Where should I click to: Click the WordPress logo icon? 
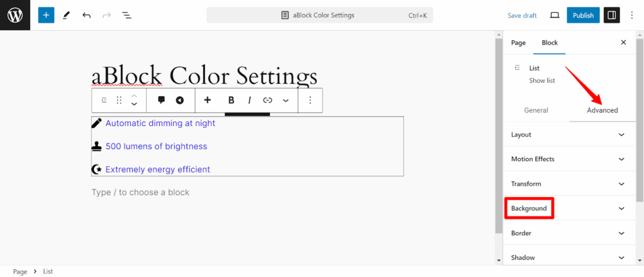tap(15, 15)
